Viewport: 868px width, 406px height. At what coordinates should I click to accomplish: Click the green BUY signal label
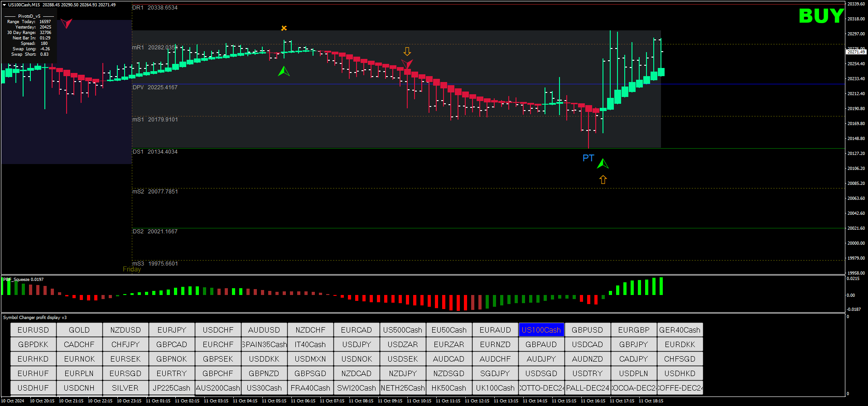click(x=820, y=16)
